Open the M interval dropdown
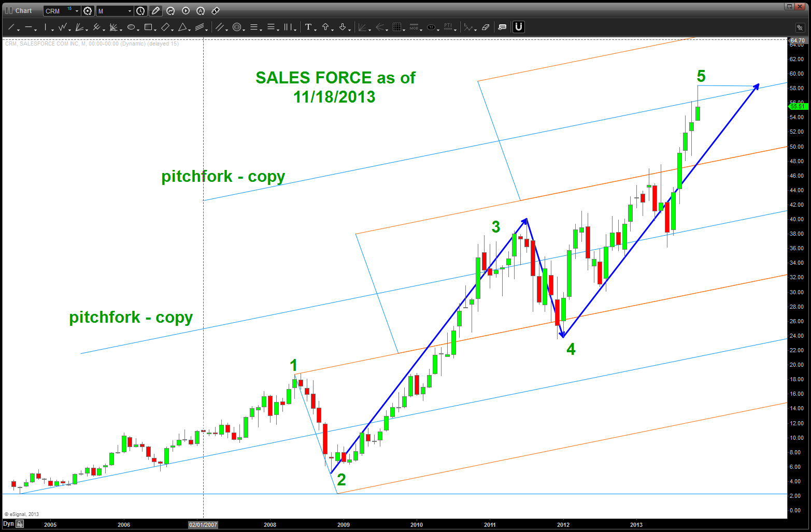Image resolution: width=811 pixels, height=532 pixels. tap(130, 11)
